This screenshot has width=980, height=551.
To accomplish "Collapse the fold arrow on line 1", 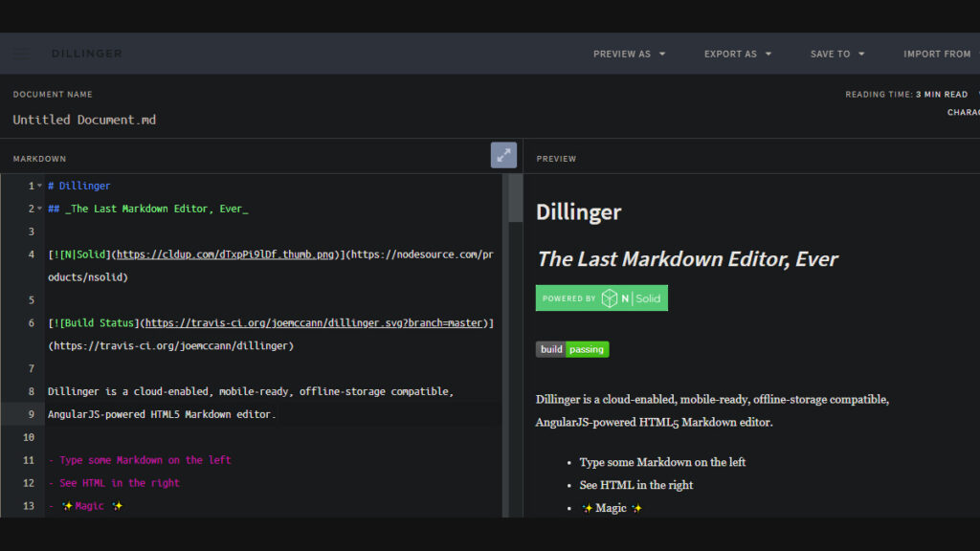I will point(39,186).
